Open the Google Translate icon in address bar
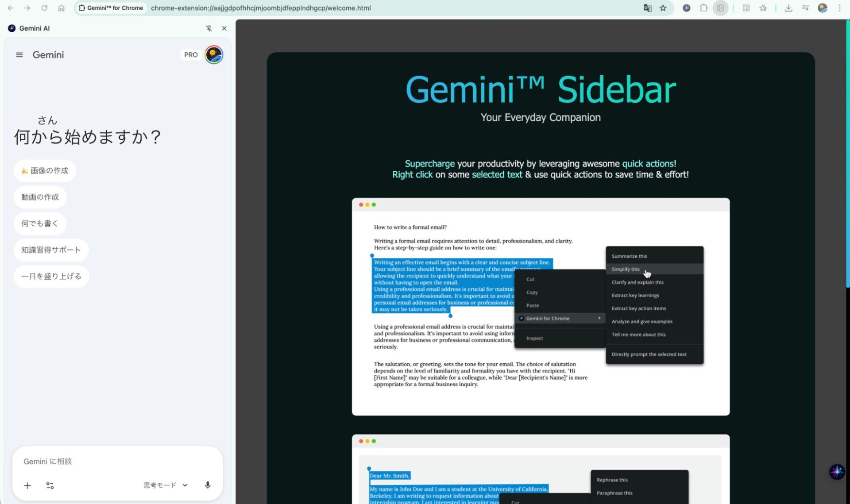850x504 pixels. pos(648,8)
